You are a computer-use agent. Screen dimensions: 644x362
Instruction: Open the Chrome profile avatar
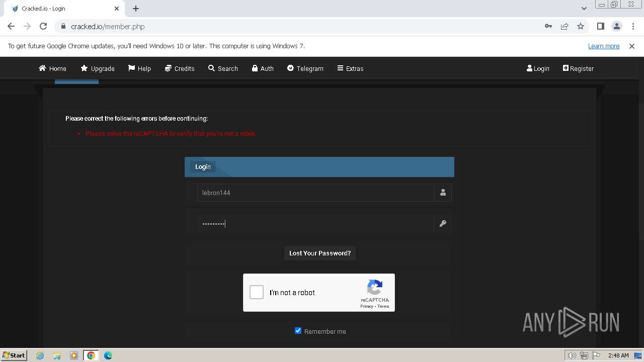click(617, 26)
